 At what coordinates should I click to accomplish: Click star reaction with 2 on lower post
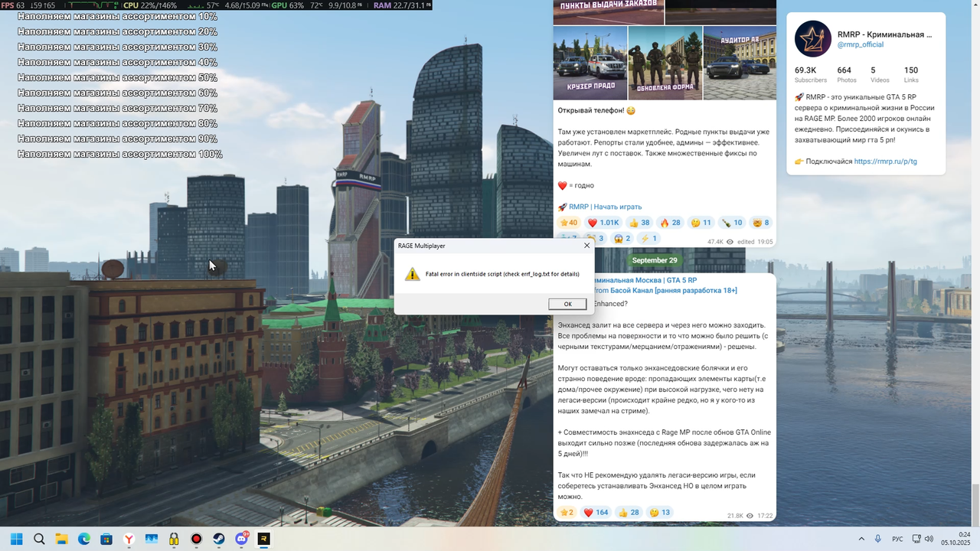pos(567,513)
